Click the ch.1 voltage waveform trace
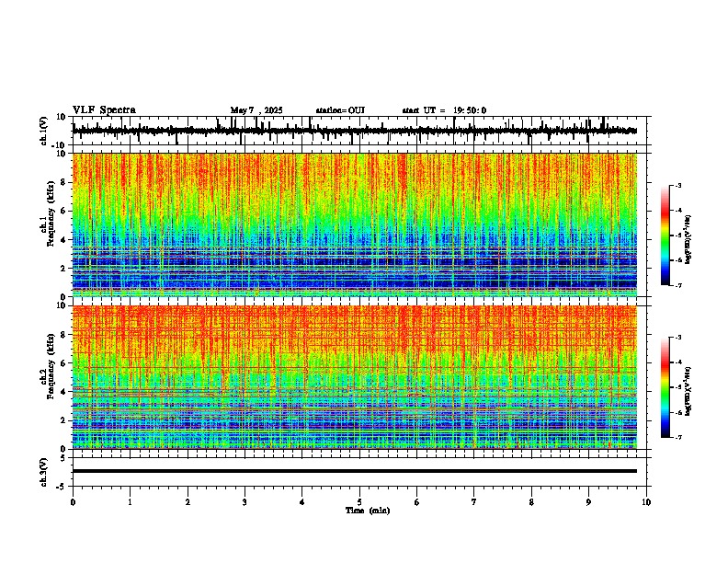 355,131
